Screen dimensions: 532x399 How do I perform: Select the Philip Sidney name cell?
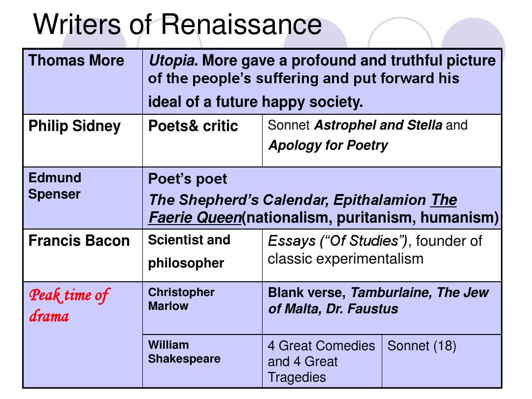pos(83,140)
